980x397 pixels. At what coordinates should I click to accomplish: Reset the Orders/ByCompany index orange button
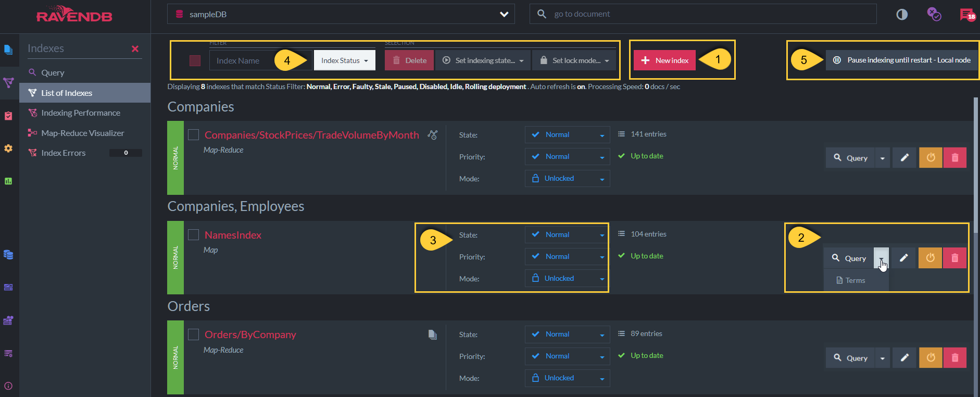(x=931, y=358)
